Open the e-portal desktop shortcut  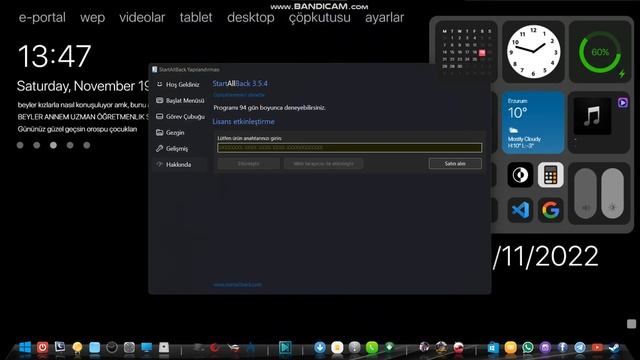pyautogui.click(x=42, y=18)
